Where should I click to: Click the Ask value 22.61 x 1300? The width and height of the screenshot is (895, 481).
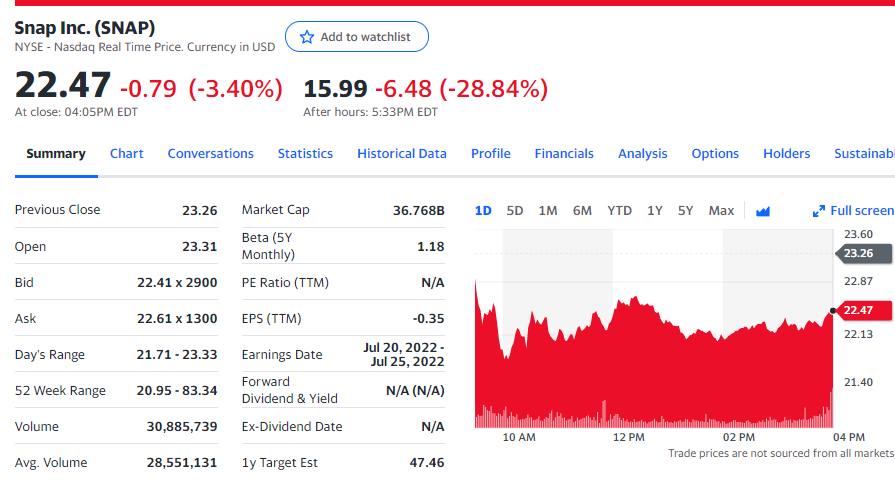coord(177,318)
